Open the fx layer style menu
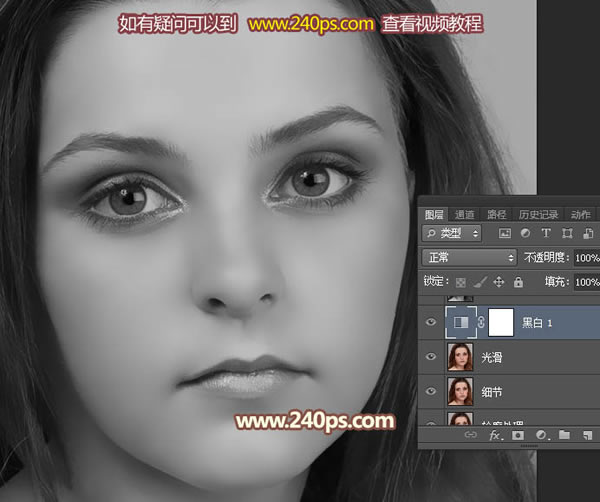Image resolution: width=600 pixels, height=502 pixels. 496,435
